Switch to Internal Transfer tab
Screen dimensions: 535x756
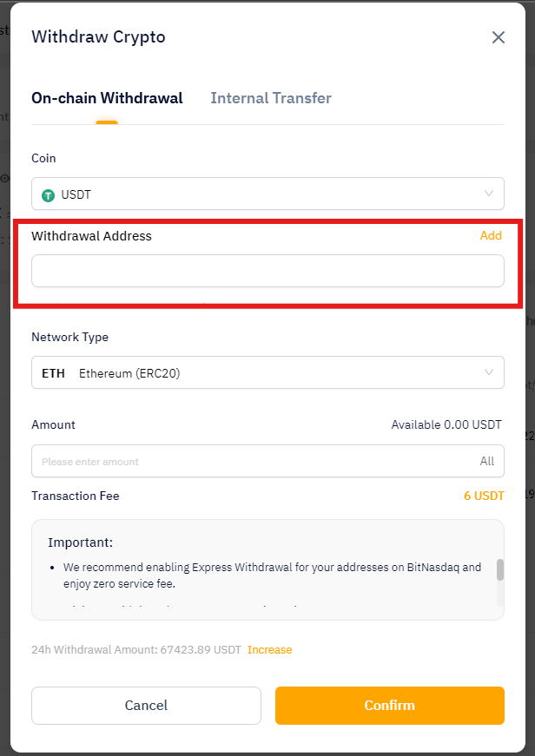pyautogui.click(x=271, y=98)
